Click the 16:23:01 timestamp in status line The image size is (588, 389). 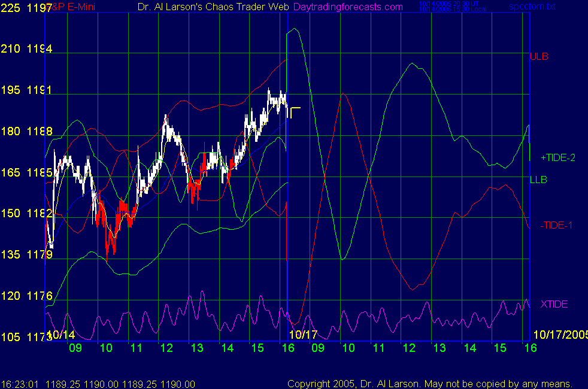[19, 384]
